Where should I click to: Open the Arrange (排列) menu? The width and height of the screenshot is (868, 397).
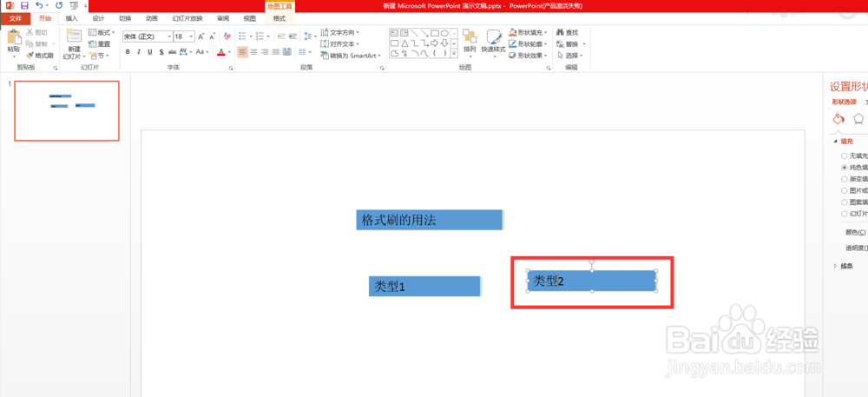click(470, 42)
